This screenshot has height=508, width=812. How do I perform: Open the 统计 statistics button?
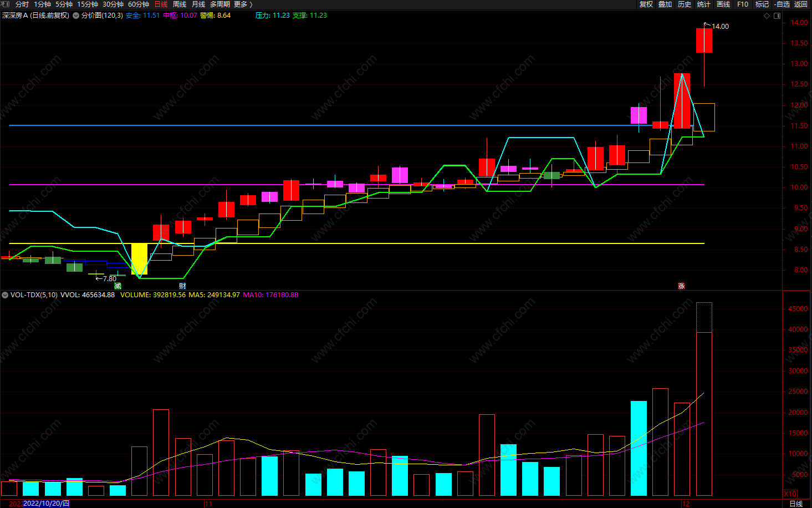pyautogui.click(x=704, y=4)
